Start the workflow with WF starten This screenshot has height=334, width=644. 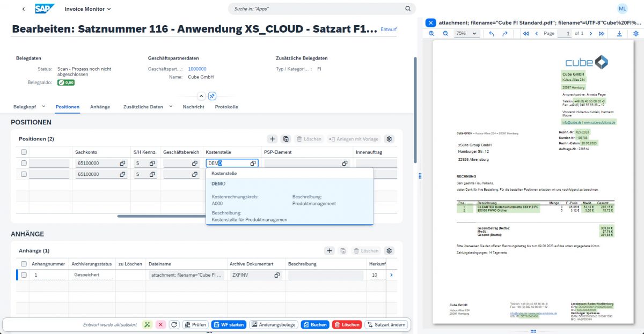[228, 324]
